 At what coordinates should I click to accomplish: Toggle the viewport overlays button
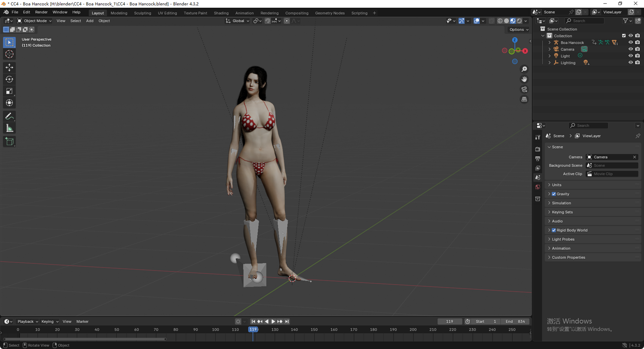click(x=477, y=21)
